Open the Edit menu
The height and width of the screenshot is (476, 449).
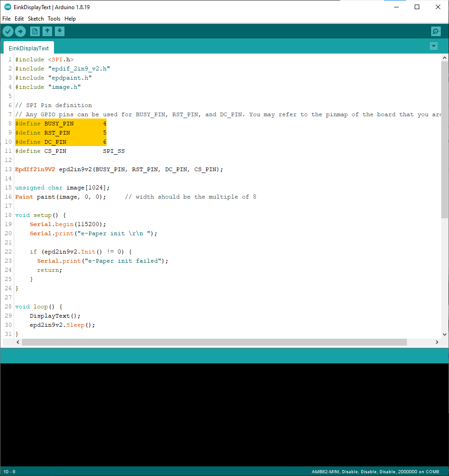(19, 19)
